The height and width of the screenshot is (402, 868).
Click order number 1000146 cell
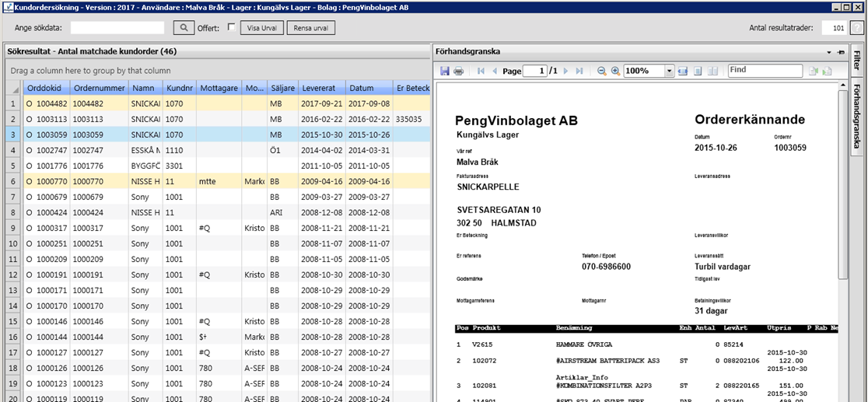point(100,320)
